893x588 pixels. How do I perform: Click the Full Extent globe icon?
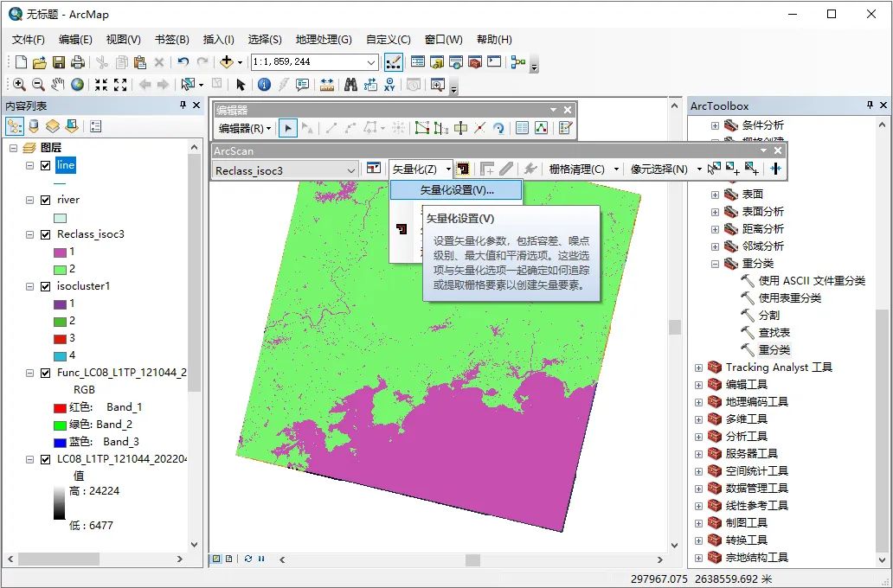[x=78, y=85]
